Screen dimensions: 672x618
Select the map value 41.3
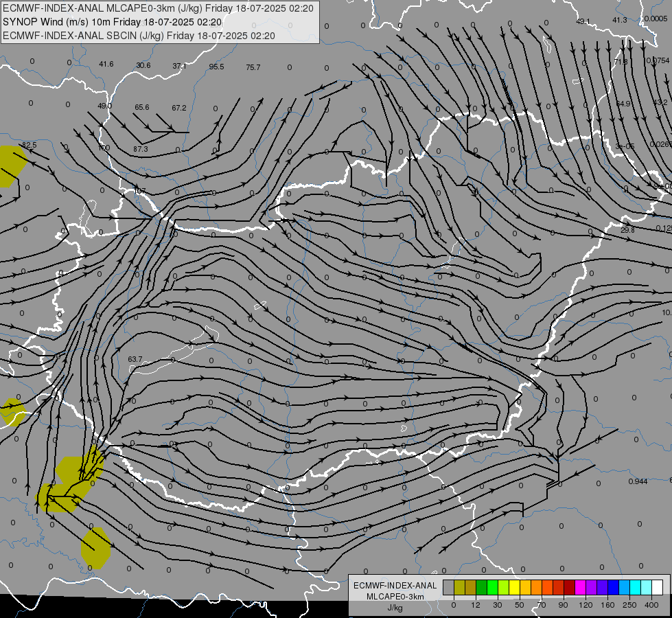click(x=620, y=20)
